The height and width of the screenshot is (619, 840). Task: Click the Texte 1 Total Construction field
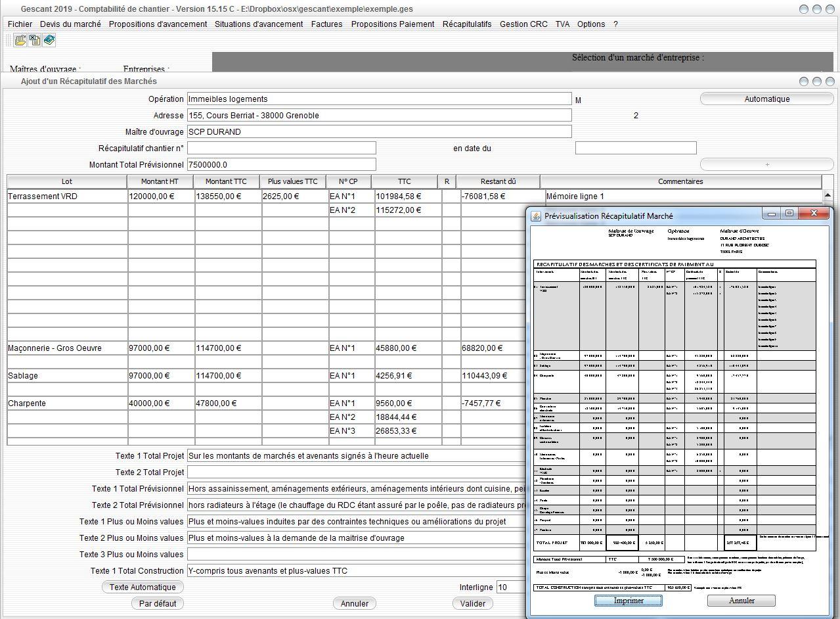pyautogui.click(x=357, y=570)
